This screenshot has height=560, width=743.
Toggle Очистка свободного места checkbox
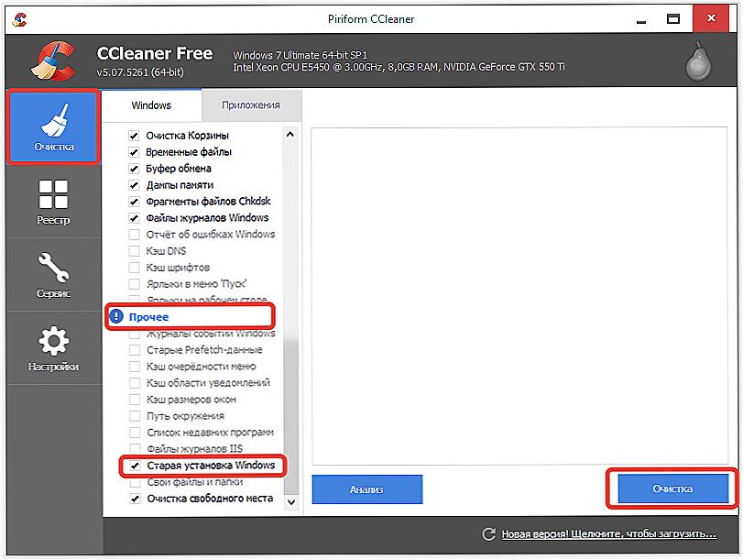[x=135, y=499]
